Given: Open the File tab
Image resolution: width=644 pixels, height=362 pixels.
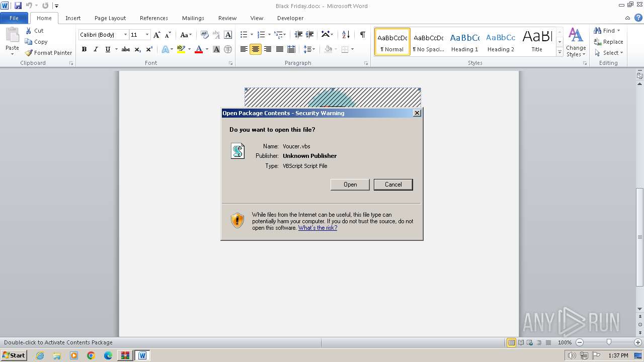Looking at the screenshot, I should 14,18.
